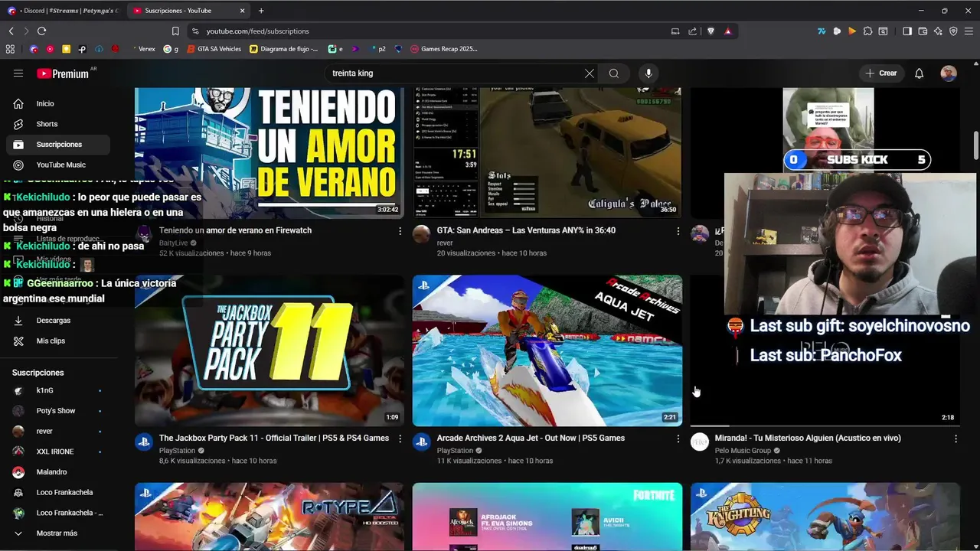This screenshot has width=980, height=551.
Task: Open The Knightling video thumbnail
Action: coord(825,517)
